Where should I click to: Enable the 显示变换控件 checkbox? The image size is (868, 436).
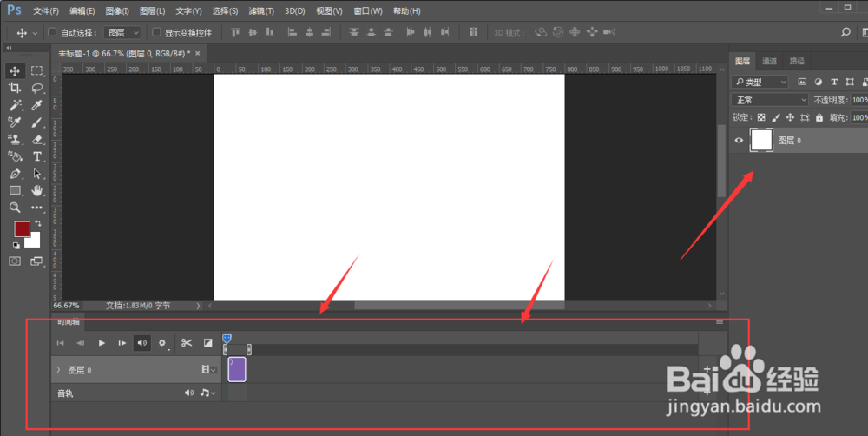point(156,32)
